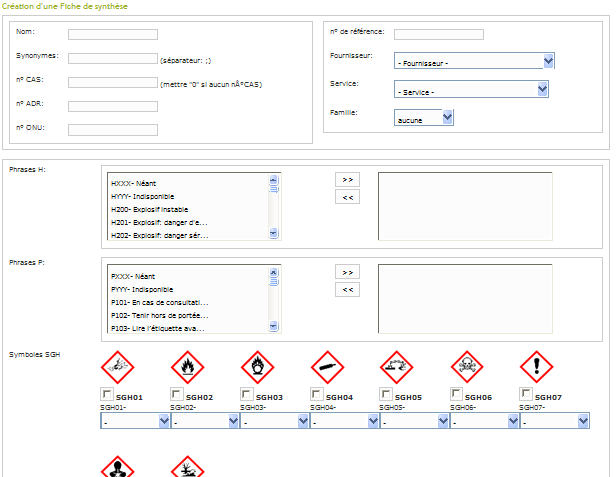
Task: Open the SGH07- dropdown list
Action: pyautogui.click(x=555, y=421)
